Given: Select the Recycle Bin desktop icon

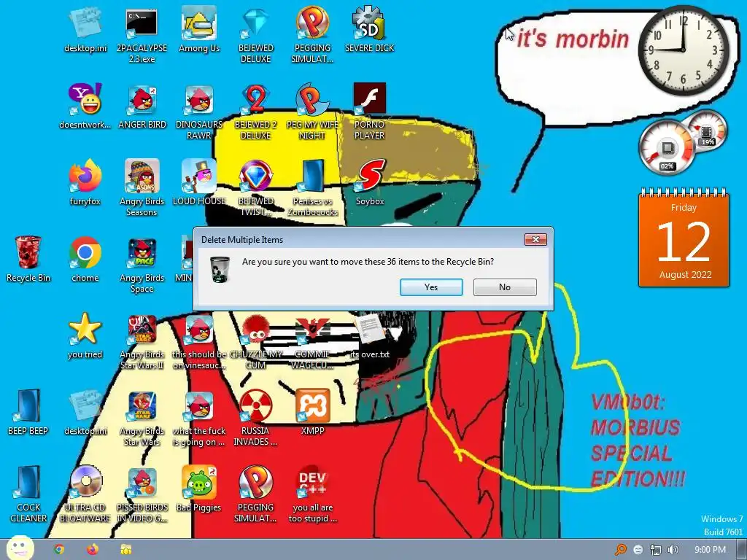Looking at the screenshot, I should (x=28, y=260).
